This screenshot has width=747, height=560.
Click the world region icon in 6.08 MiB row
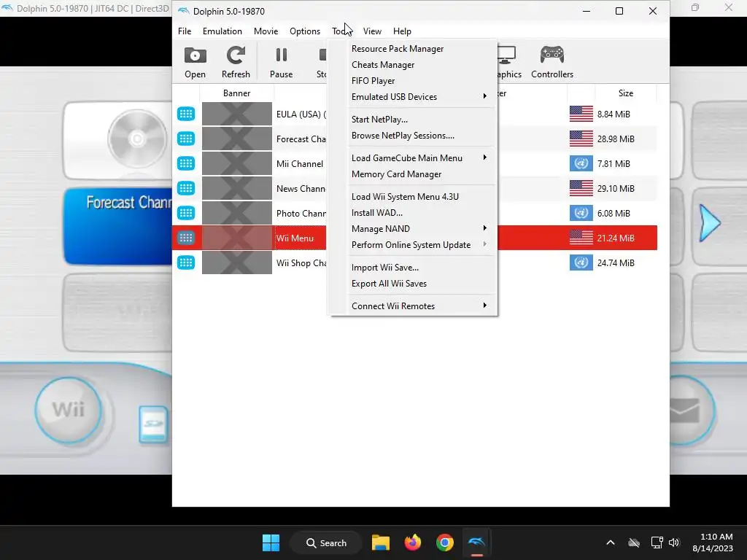pos(581,213)
